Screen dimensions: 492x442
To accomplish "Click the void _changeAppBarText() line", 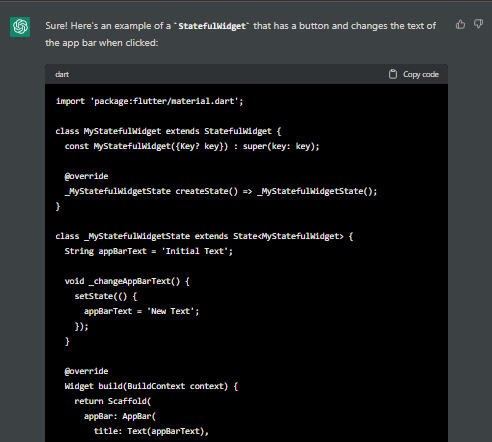I will click(127, 281).
